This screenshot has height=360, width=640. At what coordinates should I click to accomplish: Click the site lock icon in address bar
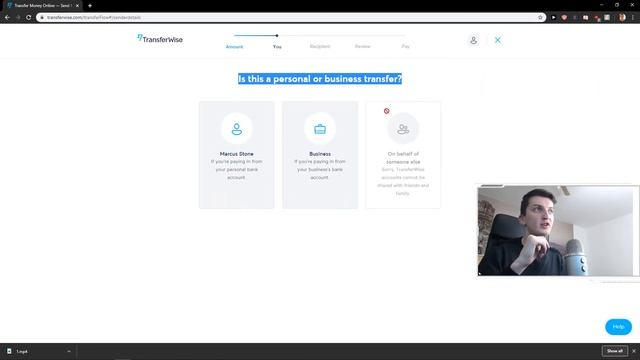point(42,18)
